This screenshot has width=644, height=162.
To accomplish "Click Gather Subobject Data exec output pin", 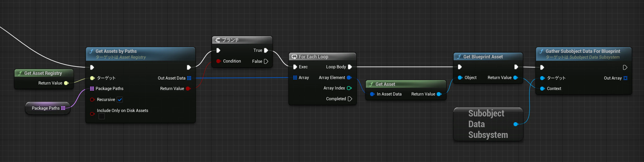I will click(625, 68).
